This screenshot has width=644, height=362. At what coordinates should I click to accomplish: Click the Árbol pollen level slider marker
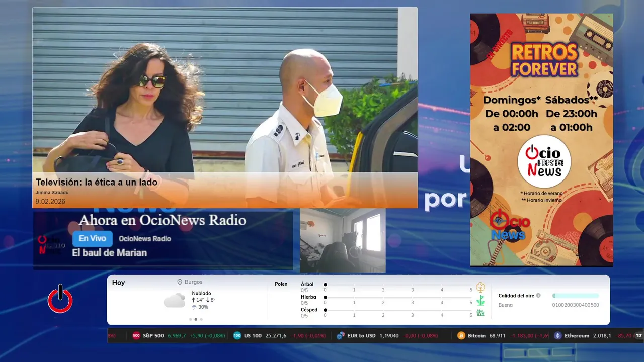[326, 285]
